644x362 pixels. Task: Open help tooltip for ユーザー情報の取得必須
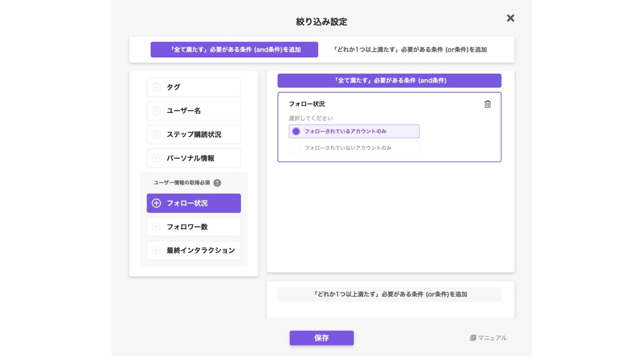point(217,183)
